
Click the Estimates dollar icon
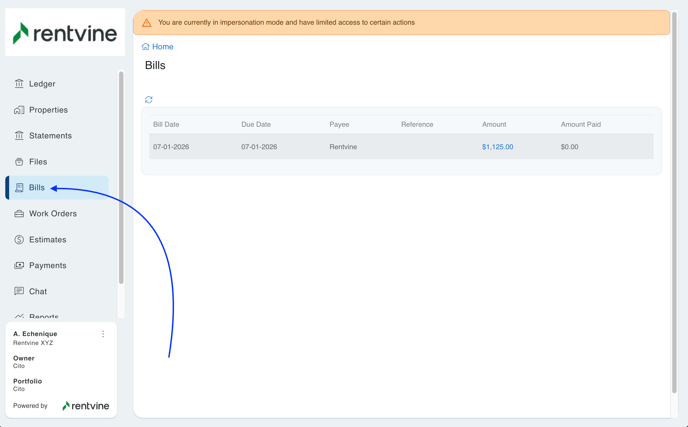pyautogui.click(x=19, y=240)
